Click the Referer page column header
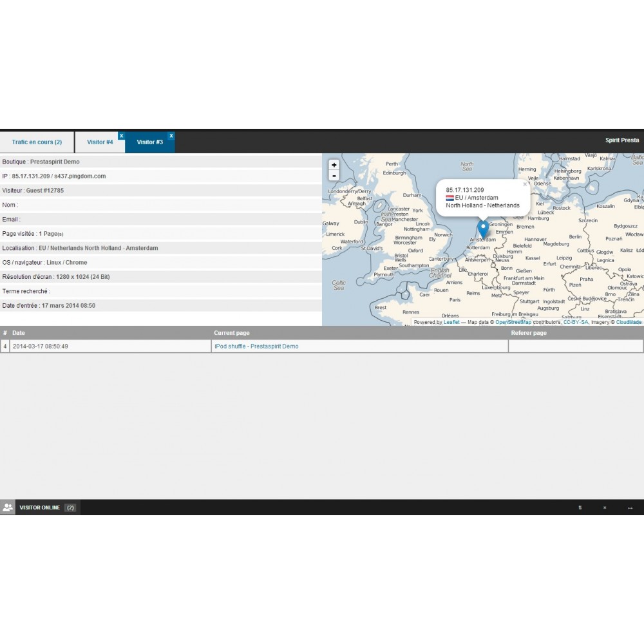 pos(529,333)
